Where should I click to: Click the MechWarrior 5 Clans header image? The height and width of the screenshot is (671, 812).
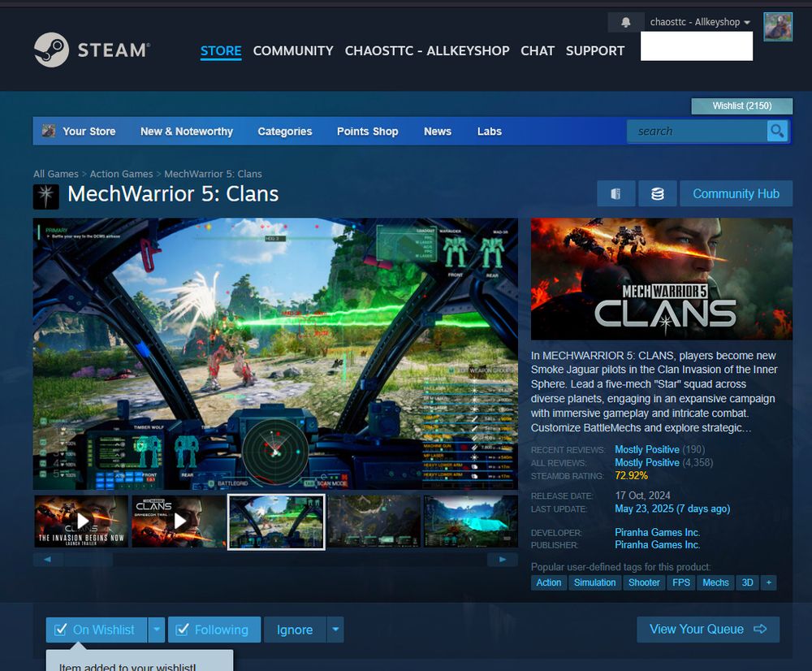[x=661, y=279]
